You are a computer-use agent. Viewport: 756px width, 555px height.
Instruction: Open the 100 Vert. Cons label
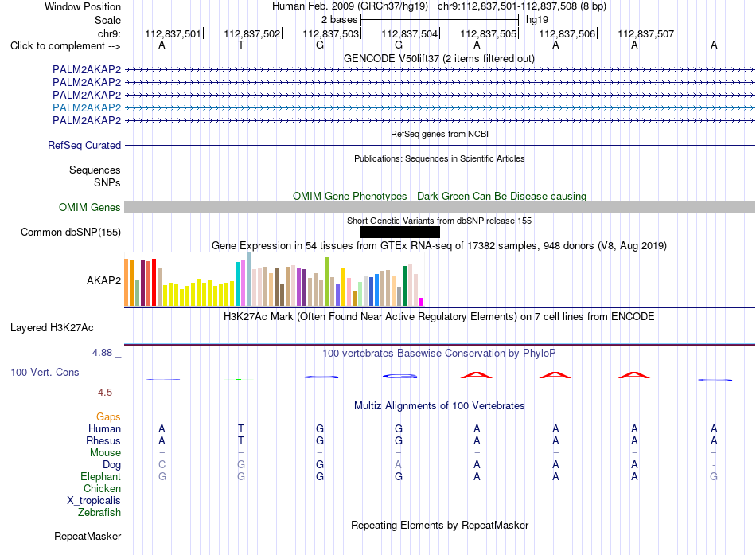[45, 372]
